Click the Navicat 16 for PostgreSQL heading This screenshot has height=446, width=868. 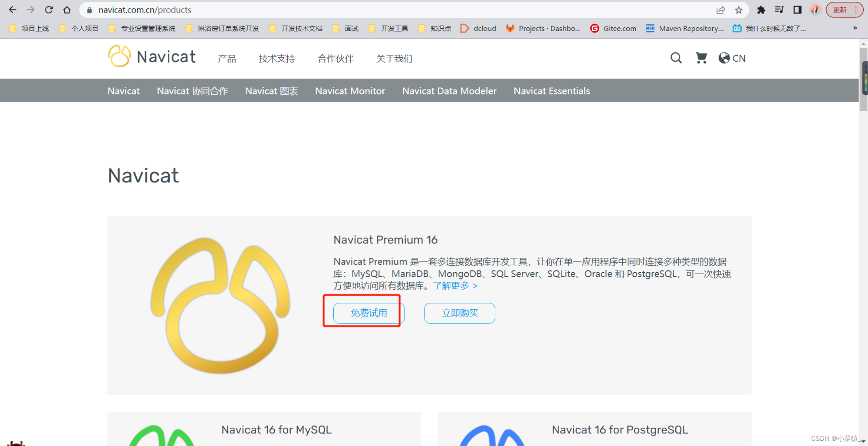tap(620, 429)
